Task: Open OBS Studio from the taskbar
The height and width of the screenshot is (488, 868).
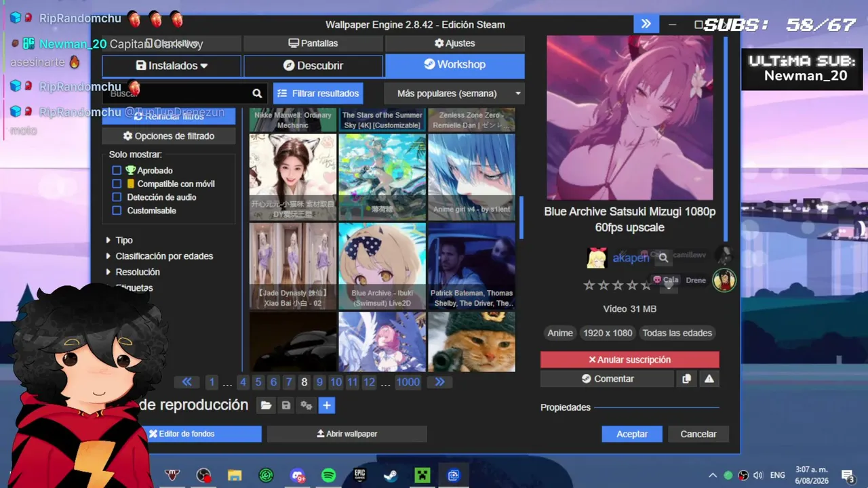Action: 203,475
